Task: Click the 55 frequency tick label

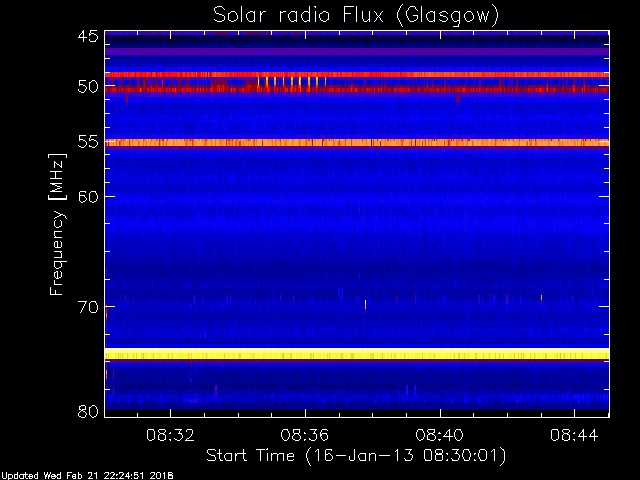Action: [88, 142]
